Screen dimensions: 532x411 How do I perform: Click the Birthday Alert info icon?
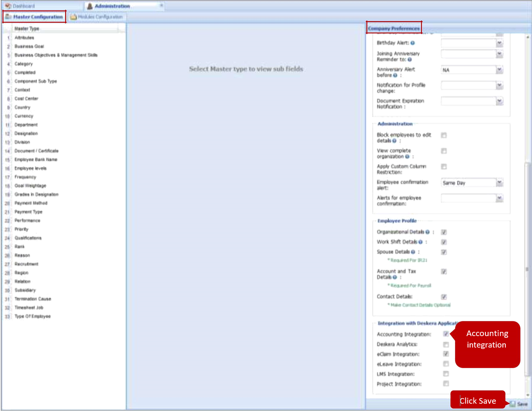pos(412,43)
